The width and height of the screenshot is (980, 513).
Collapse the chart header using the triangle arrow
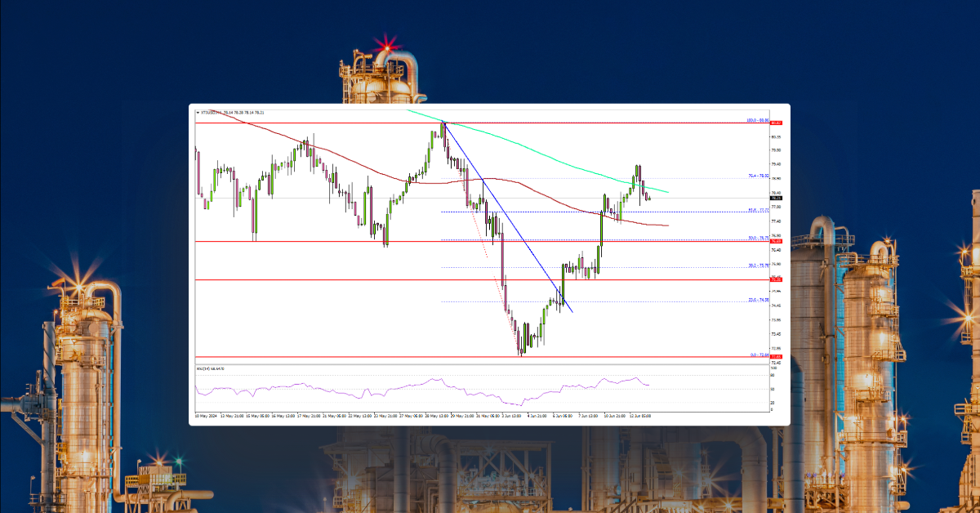[197, 112]
